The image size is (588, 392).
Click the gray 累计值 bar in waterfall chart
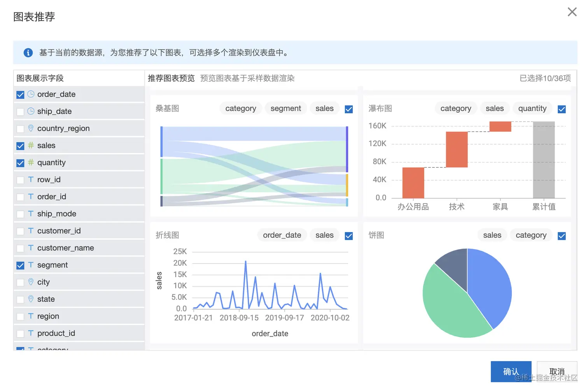pos(544,160)
